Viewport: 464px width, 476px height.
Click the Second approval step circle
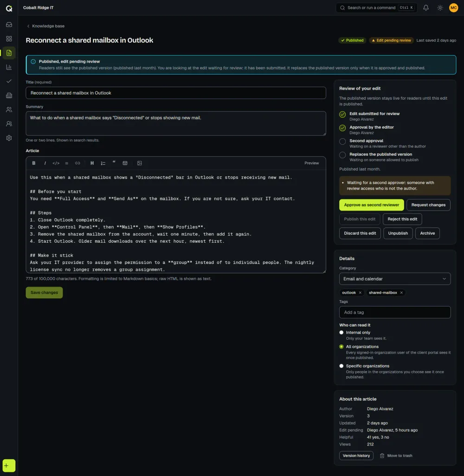point(342,142)
